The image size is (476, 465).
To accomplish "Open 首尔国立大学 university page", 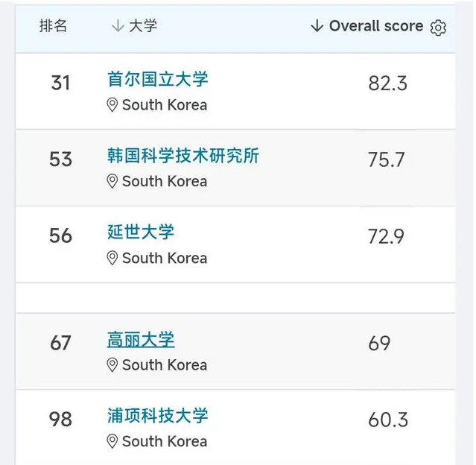I will click(158, 79).
